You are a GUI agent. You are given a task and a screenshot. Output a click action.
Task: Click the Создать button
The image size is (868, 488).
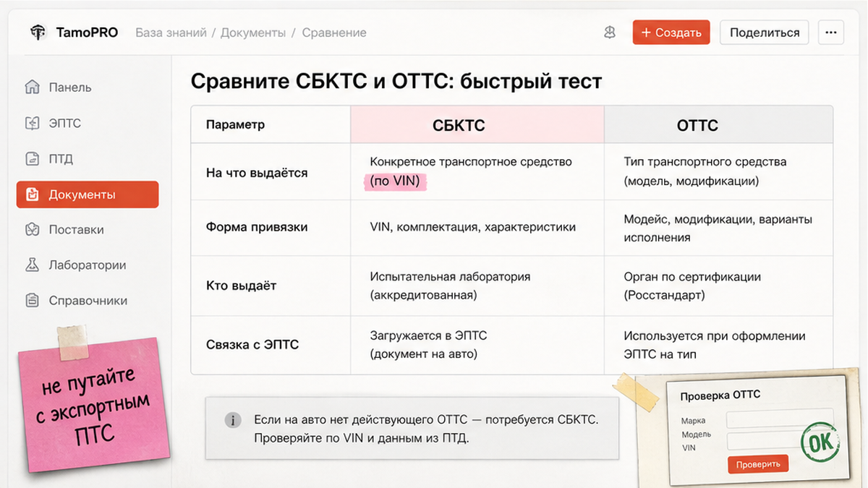[x=671, y=33]
